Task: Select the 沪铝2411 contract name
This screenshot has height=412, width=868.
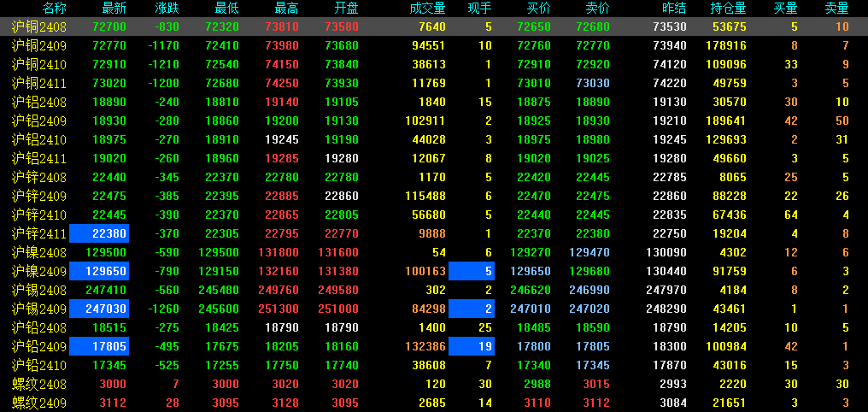Action: (x=38, y=158)
